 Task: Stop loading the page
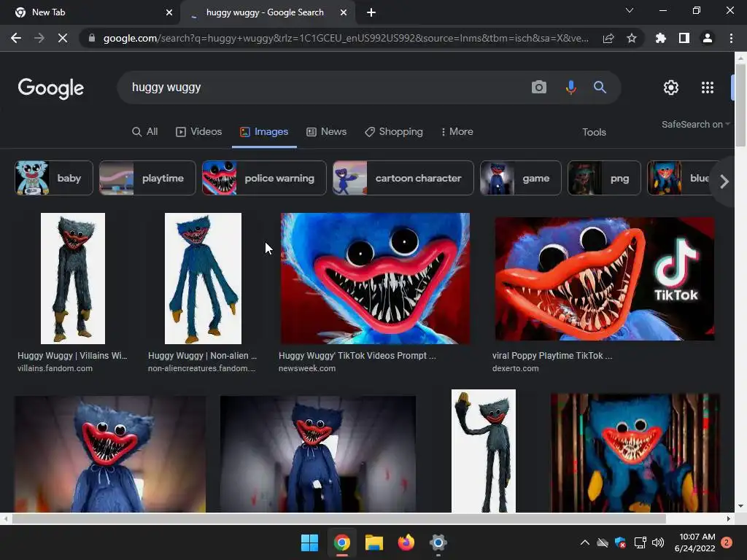pos(63,38)
